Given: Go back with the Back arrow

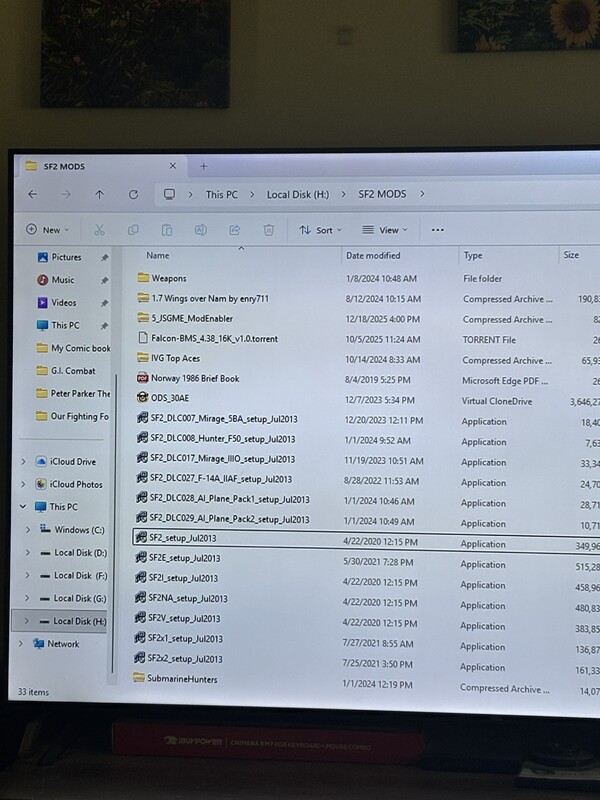Looking at the screenshot, I should (33, 194).
